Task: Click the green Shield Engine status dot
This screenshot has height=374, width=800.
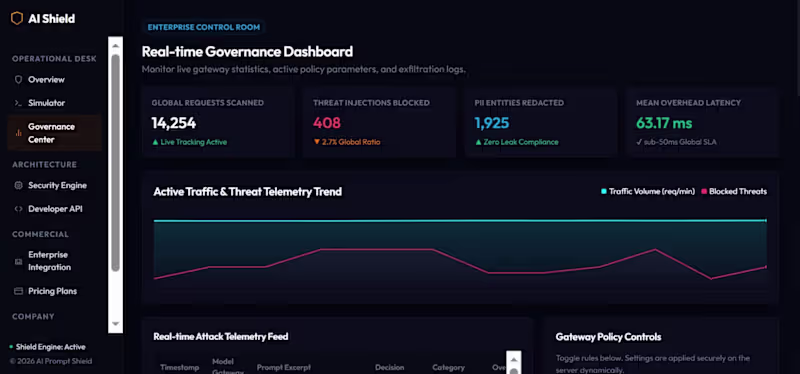Action: [x=11, y=347]
